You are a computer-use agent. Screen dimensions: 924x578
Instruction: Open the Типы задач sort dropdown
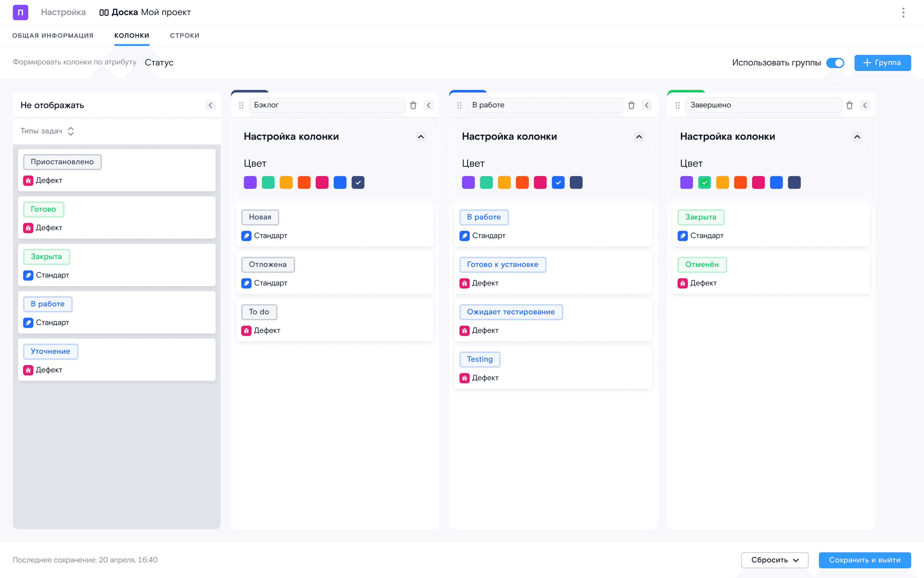click(x=47, y=131)
